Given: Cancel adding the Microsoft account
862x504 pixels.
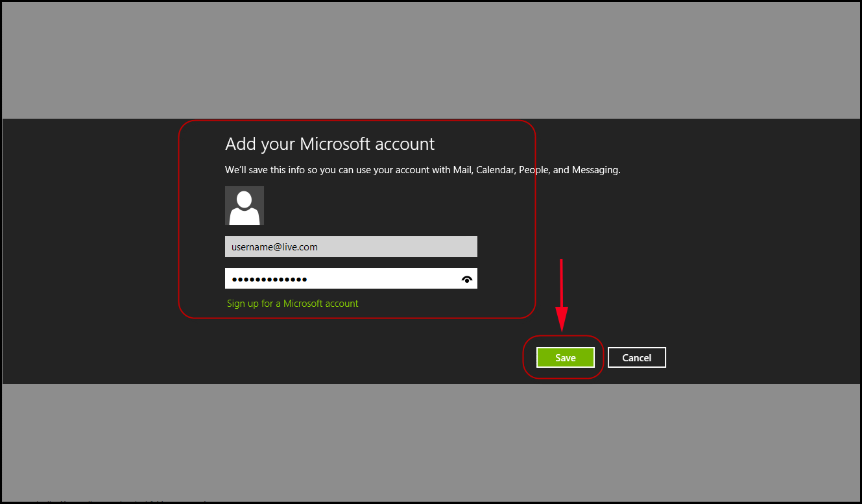Looking at the screenshot, I should 636,357.
